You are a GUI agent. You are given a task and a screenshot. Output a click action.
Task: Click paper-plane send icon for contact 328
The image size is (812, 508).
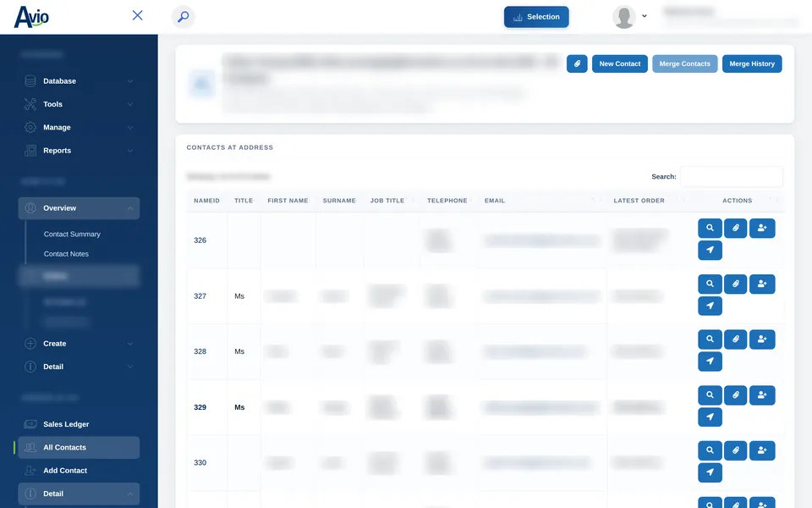[x=710, y=362]
